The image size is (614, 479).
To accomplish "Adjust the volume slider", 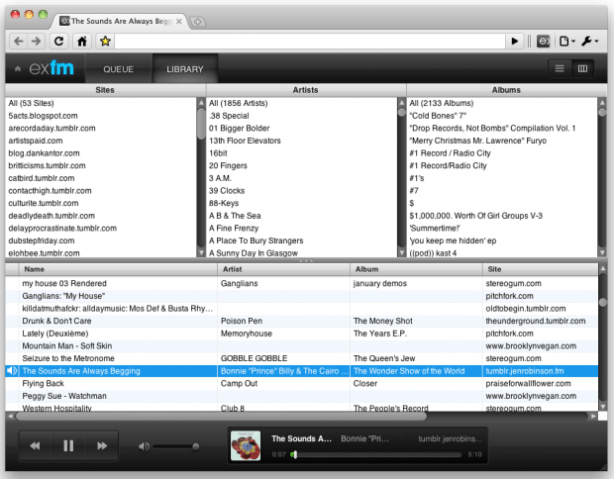I will pyautogui.click(x=176, y=446).
